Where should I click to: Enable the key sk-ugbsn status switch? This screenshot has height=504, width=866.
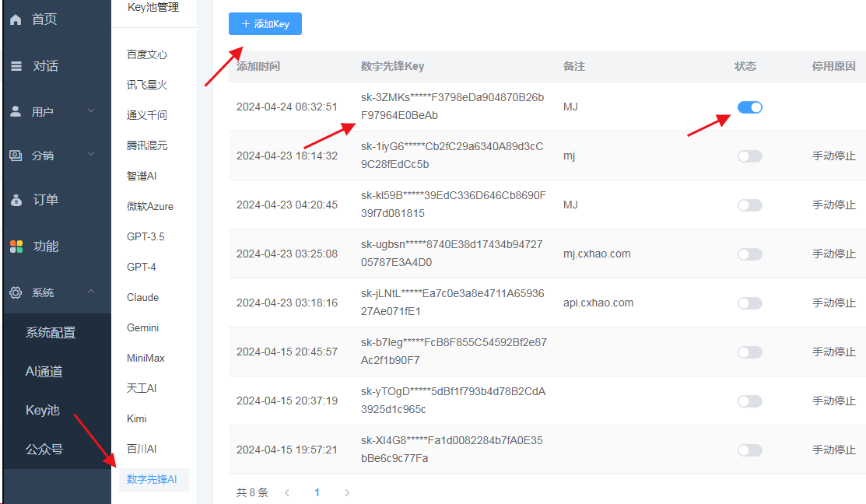pyautogui.click(x=749, y=254)
